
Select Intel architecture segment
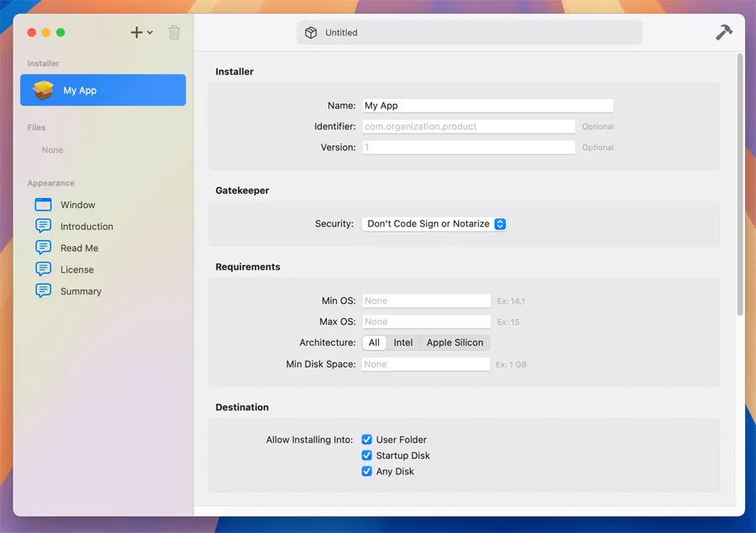(403, 342)
